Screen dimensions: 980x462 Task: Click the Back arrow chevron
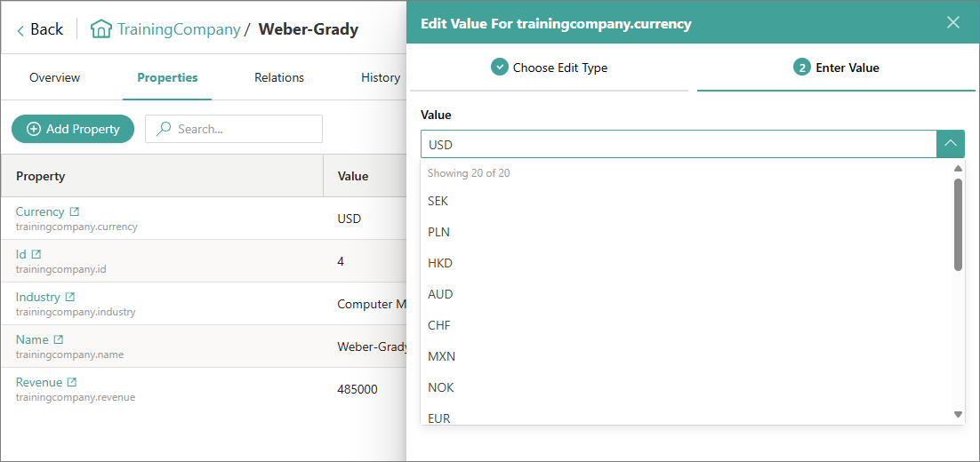pyautogui.click(x=20, y=30)
